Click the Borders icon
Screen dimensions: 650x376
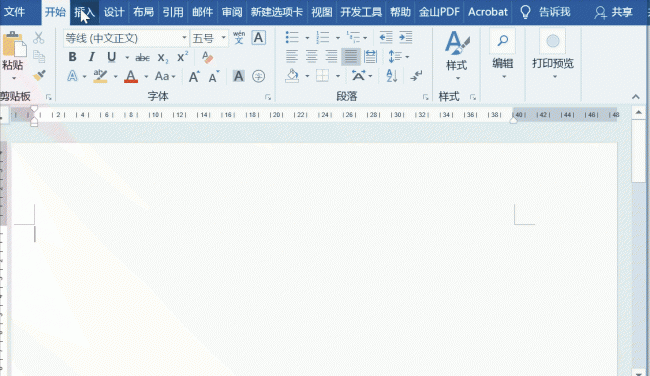pos(323,76)
